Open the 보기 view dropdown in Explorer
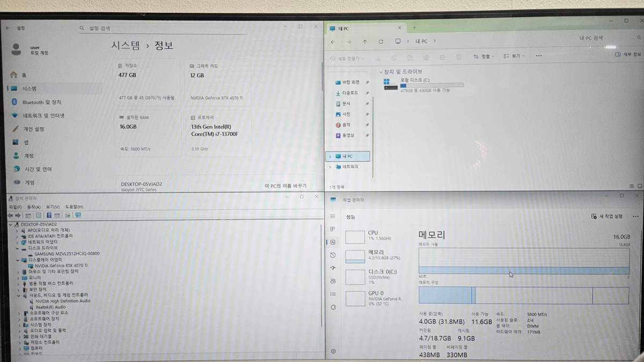The width and height of the screenshot is (644, 362). [x=514, y=56]
